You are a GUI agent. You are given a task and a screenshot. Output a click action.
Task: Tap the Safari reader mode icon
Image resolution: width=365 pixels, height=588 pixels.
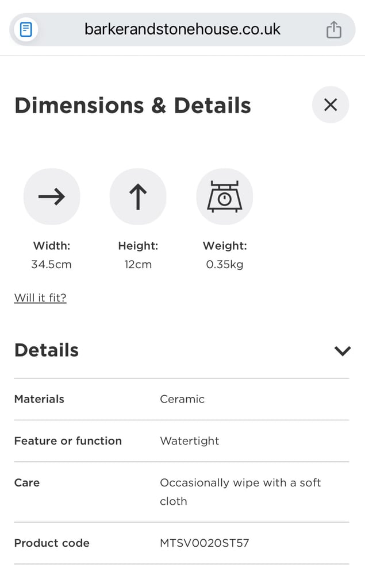(26, 29)
